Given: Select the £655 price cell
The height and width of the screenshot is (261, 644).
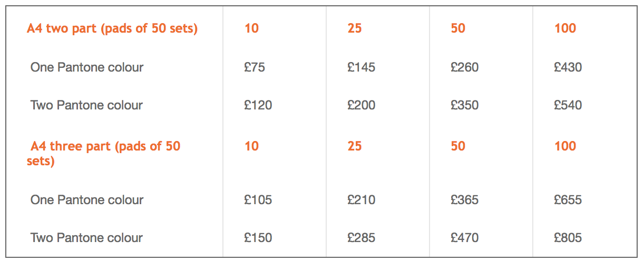Looking at the screenshot, I should pyautogui.click(x=568, y=200).
